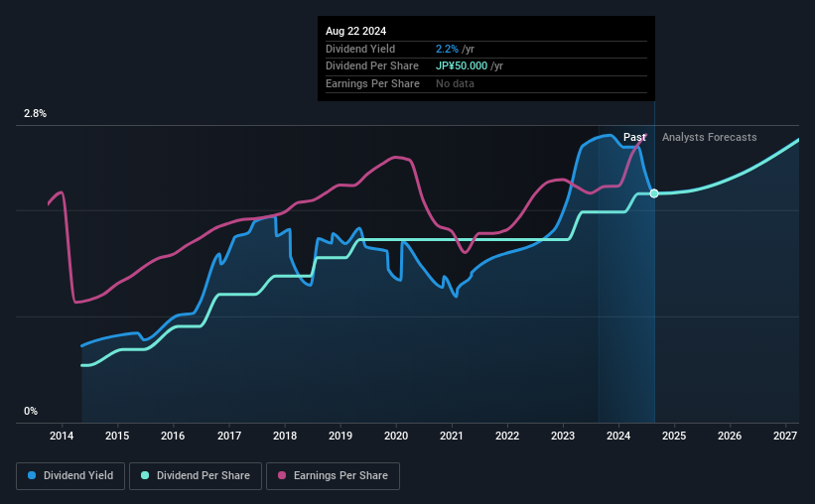Viewport: 815px width, 504px height.
Task: Click the teal Dividend Per Share legend dot
Action: coord(145,475)
